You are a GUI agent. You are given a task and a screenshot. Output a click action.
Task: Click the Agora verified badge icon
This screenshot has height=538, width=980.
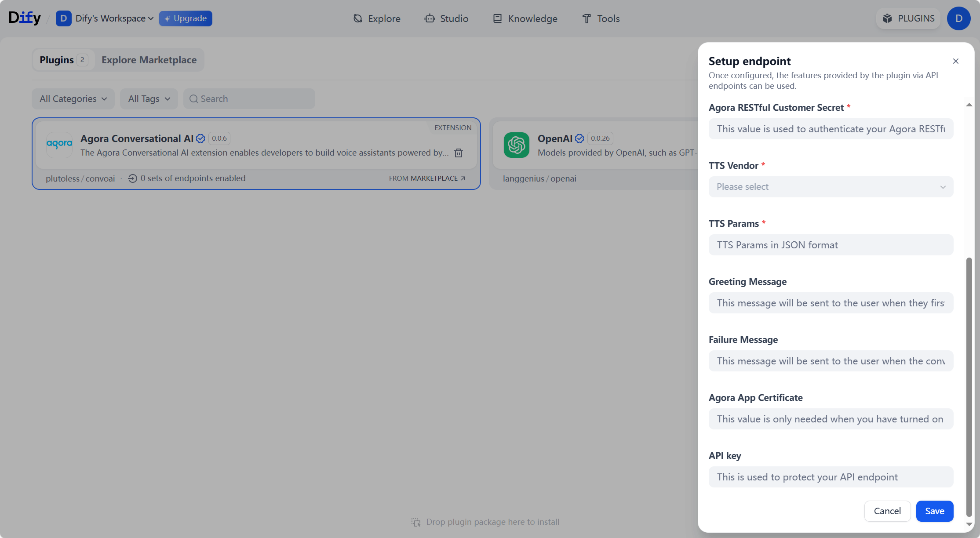tap(200, 138)
